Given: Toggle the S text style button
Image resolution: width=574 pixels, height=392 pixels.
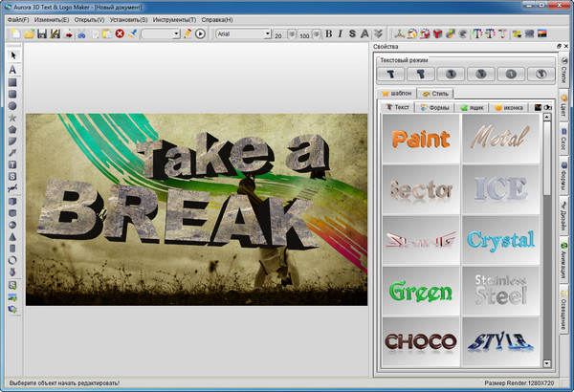Looking at the screenshot, I should click(x=352, y=33).
